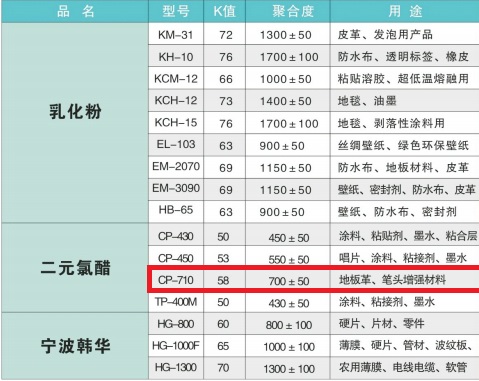
Task: Click the 用途 column header
Action: pos(405,11)
